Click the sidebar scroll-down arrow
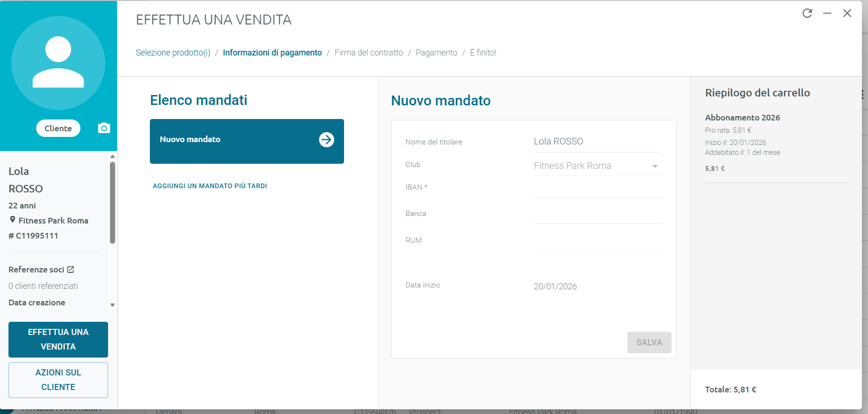 (x=112, y=305)
